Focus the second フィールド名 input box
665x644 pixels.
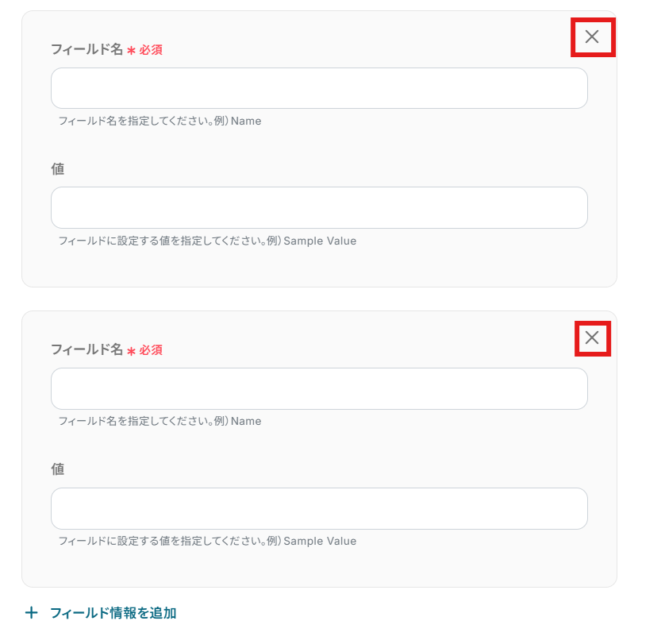pyautogui.click(x=319, y=389)
